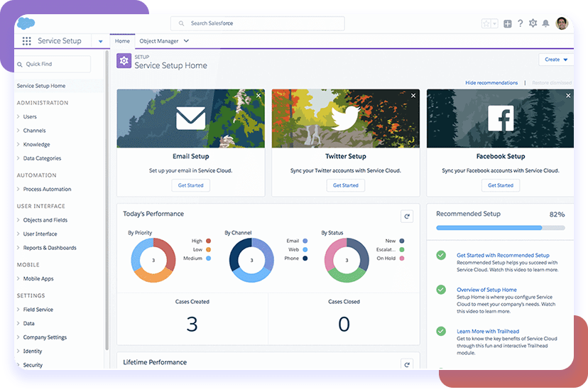588x392 pixels.
Task: Expand the Objects and Fields tree item
Action: [18, 220]
